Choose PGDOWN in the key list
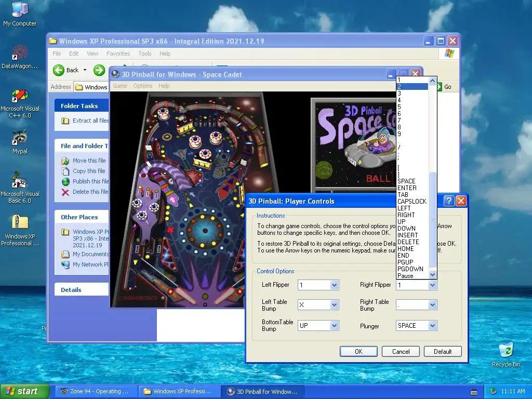 [412, 269]
